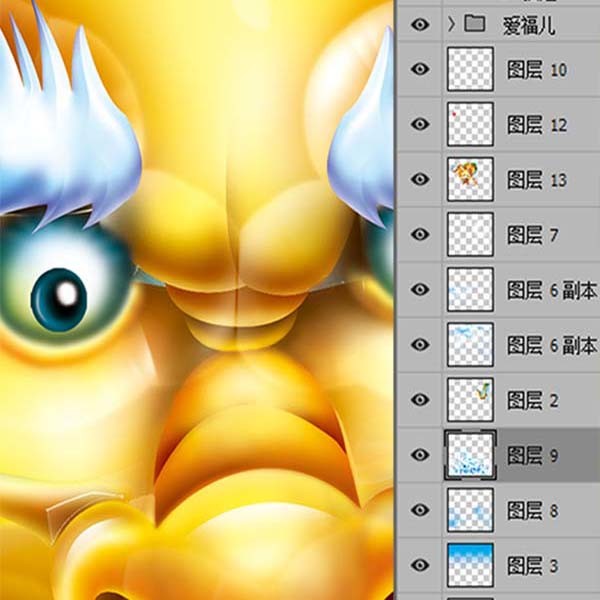The image size is (600, 600).
Task: Toggle eye of 图层 6 副本 directly below 图层 7
Action: [420, 290]
